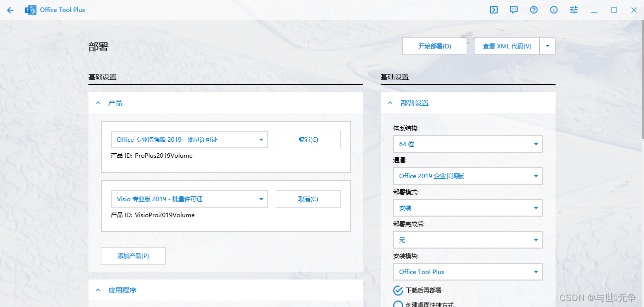Open the about info icon

[554, 10]
